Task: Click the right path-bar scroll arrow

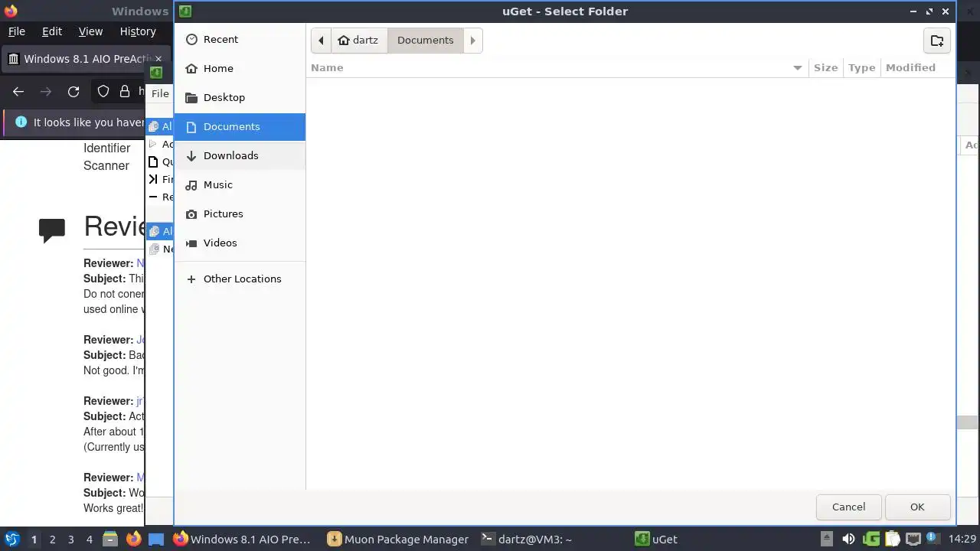Action: 472,40
